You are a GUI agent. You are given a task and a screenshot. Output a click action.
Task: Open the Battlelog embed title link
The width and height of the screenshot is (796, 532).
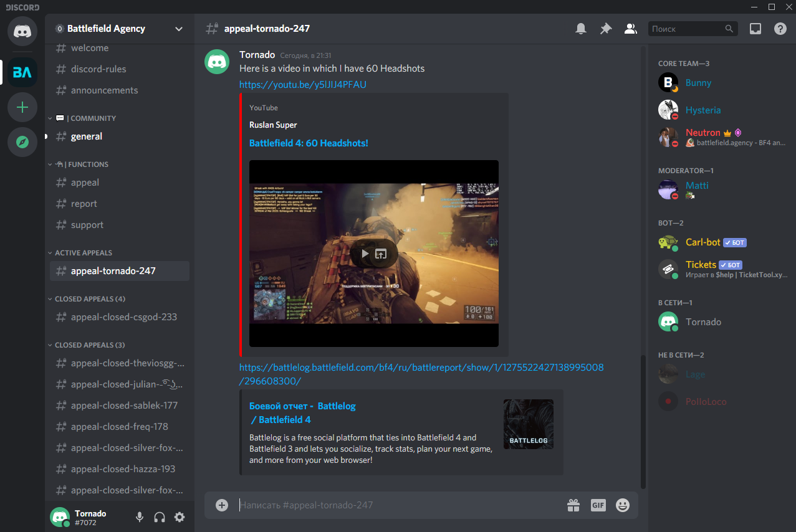click(x=302, y=413)
